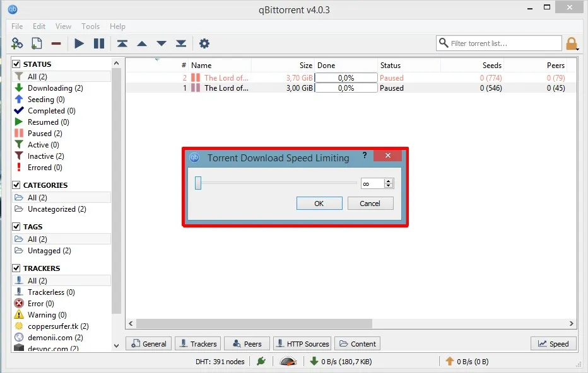Toggle alternative speed limits speedometer icon
This screenshot has height=373, width=588.
click(288, 362)
